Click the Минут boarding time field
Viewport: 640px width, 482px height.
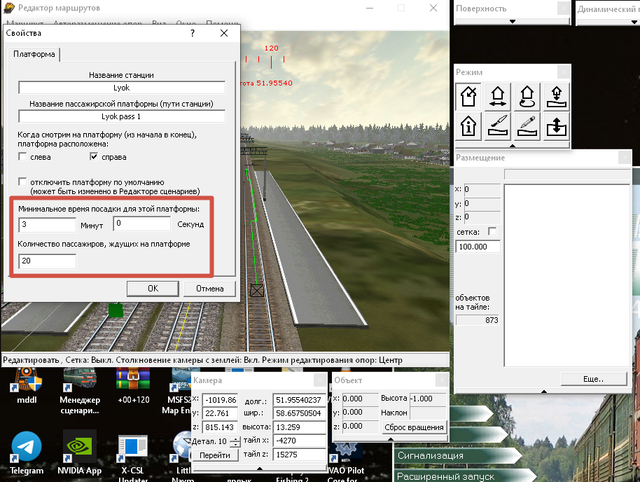47,224
